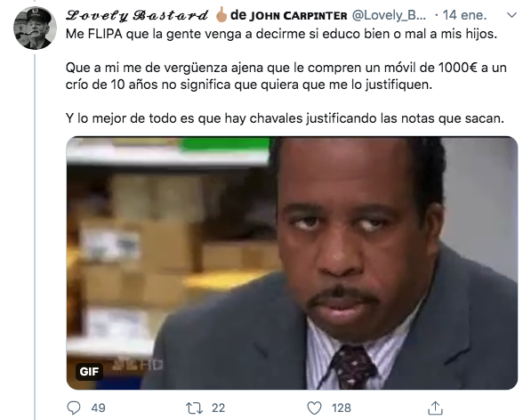Open the author's profile avatar
Viewport: 531px width, 420px height.
(35, 28)
